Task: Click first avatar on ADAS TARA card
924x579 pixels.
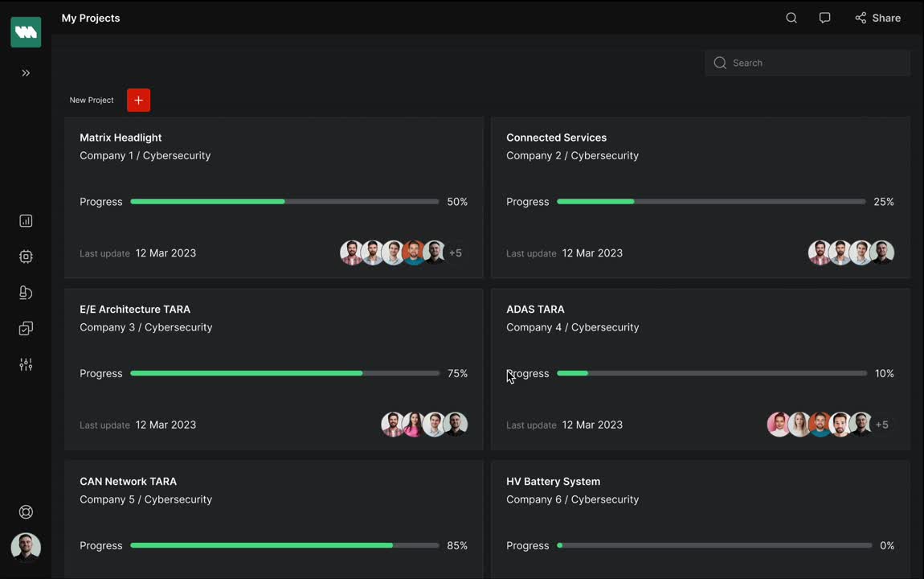Action: 779,425
